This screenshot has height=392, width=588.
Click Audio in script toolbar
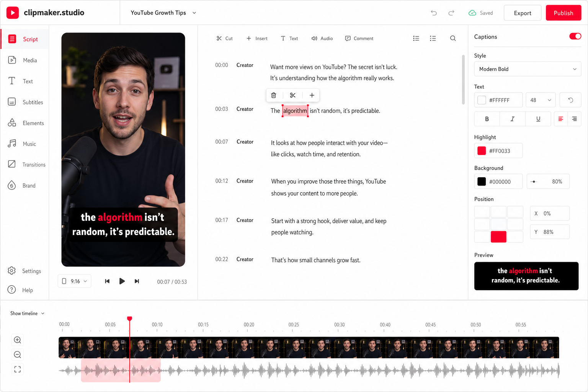point(322,38)
